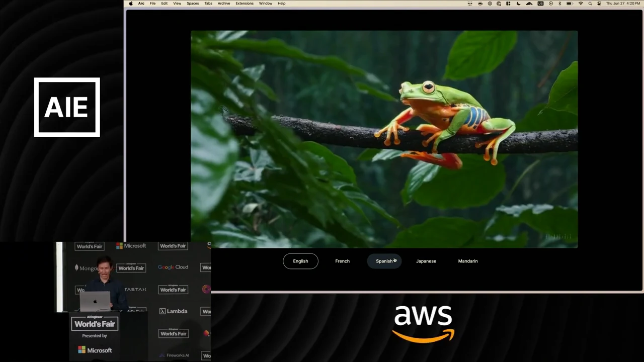
Task: Click the coffee cup menu bar icon
Action: coord(480,4)
